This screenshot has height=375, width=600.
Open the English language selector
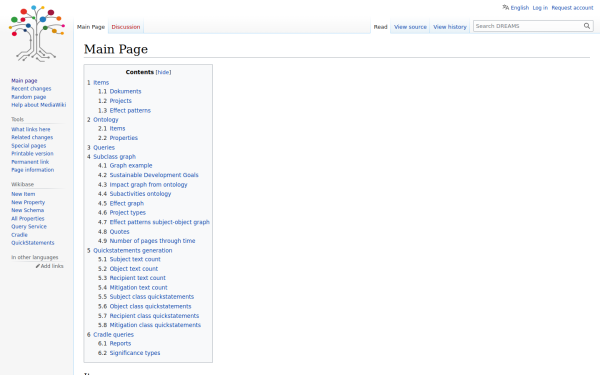(x=520, y=8)
